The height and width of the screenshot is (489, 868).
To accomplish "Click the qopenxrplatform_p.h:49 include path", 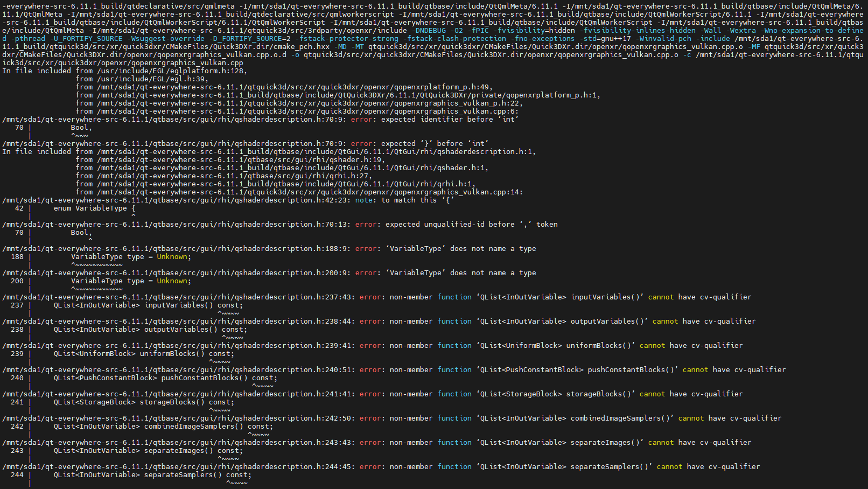I will click(295, 87).
